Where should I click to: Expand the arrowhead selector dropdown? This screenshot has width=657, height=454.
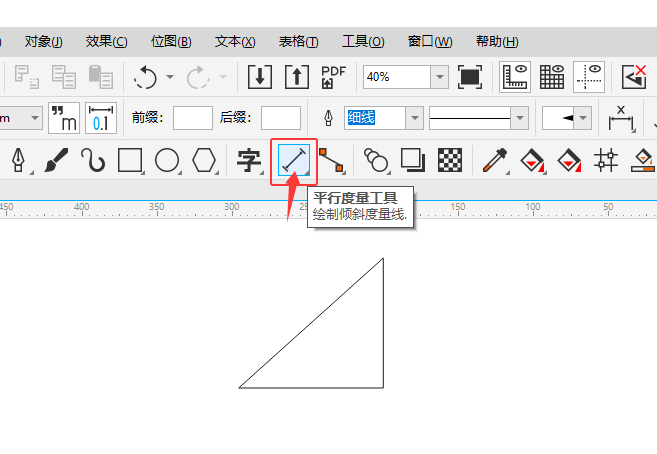[x=583, y=118]
